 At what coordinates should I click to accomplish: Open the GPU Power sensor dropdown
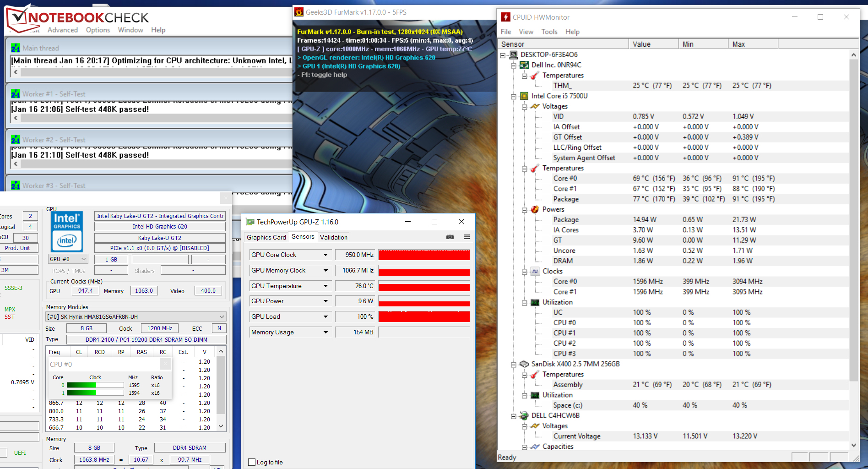pos(326,301)
